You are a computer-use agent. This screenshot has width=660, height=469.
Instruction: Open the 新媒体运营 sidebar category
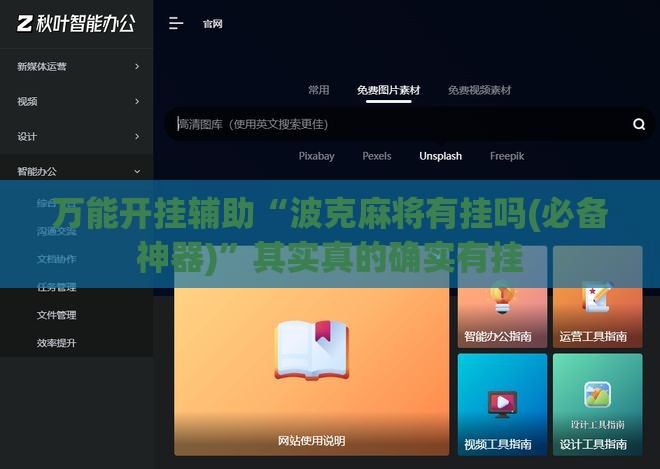[42, 67]
